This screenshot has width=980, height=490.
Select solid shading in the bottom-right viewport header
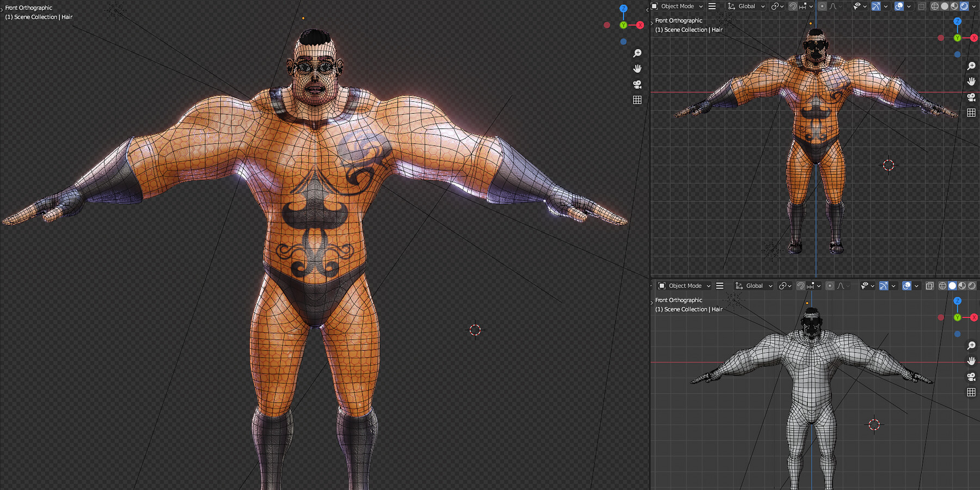(952, 286)
